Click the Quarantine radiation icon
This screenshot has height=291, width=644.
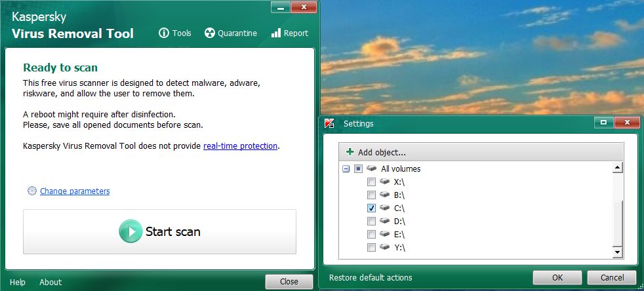tap(210, 33)
